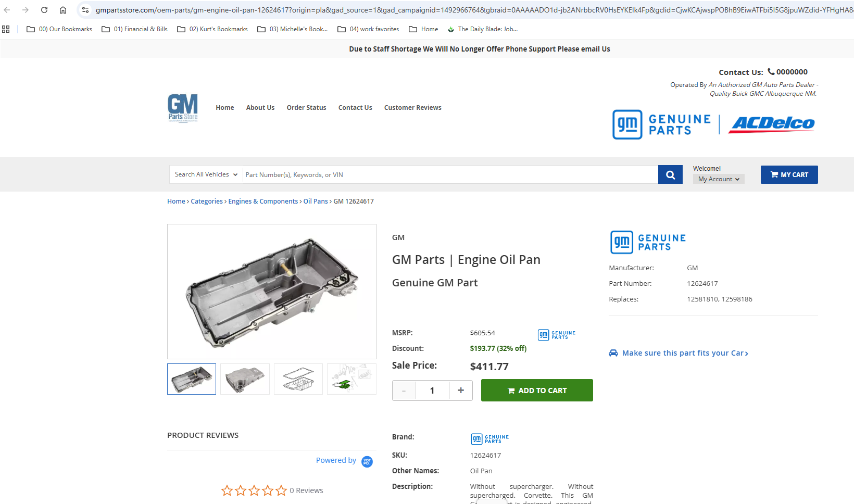Click the Home breadcrumb link
The image size is (854, 504).
click(x=176, y=201)
